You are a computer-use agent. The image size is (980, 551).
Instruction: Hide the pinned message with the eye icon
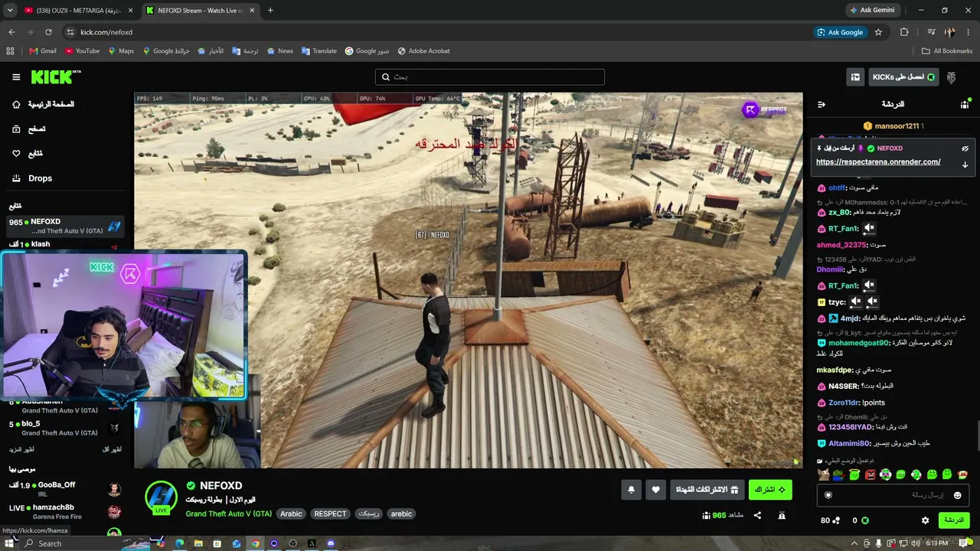pyautogui.click(x=965, y=148)
